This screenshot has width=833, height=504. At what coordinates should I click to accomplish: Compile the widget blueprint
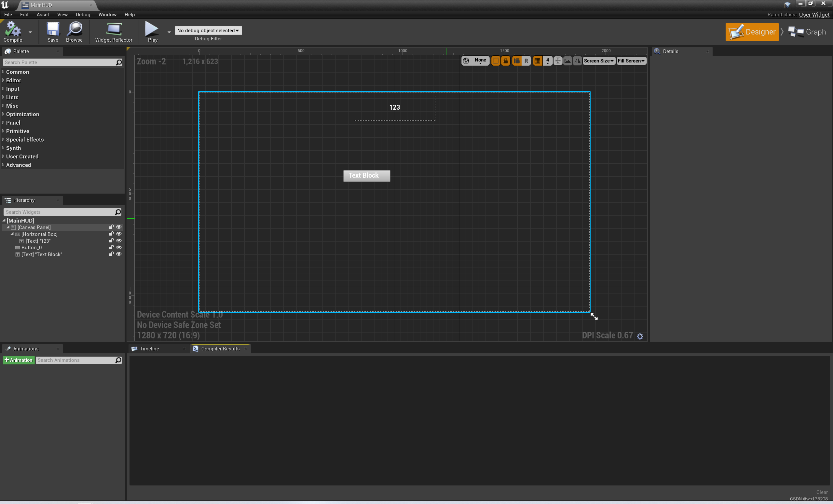click(x=13, y=32)
